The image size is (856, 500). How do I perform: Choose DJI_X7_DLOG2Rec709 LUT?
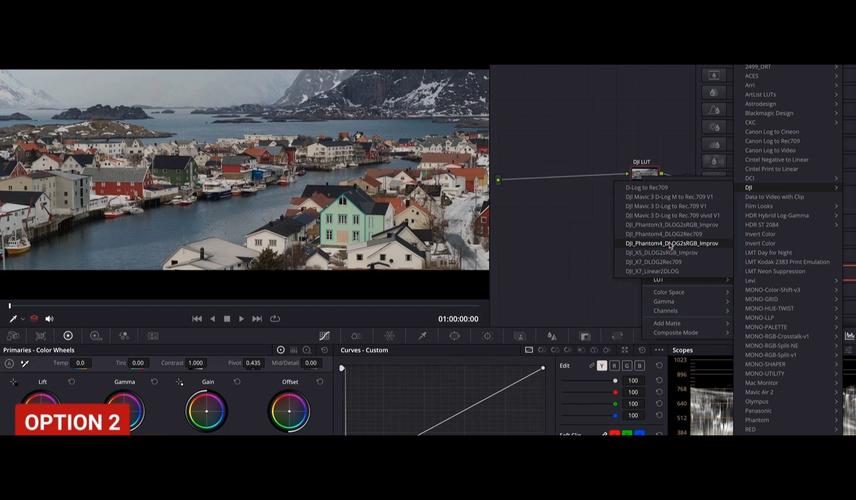[673, 261]
